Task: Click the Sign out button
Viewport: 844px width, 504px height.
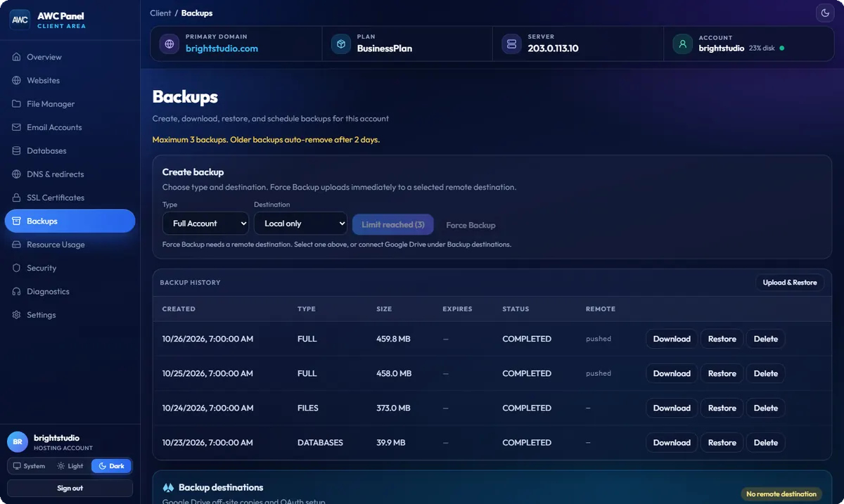Action: click(x=70, y=488)
